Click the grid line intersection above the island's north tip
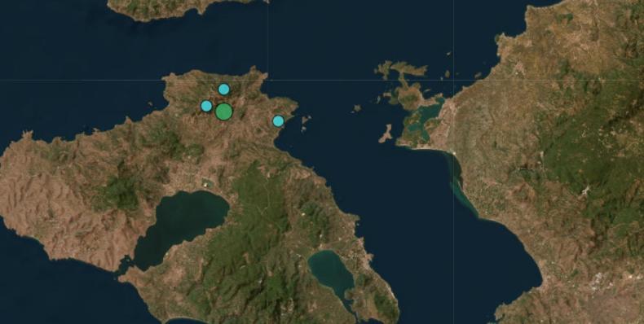The width and height of the screenshot is (644, 324). 267,80
